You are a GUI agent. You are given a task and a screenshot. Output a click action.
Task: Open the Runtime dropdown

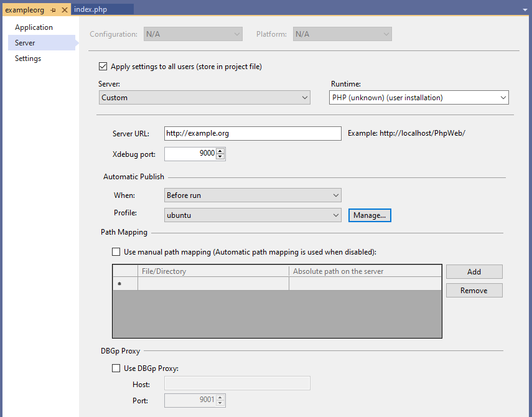click(419, 97)
